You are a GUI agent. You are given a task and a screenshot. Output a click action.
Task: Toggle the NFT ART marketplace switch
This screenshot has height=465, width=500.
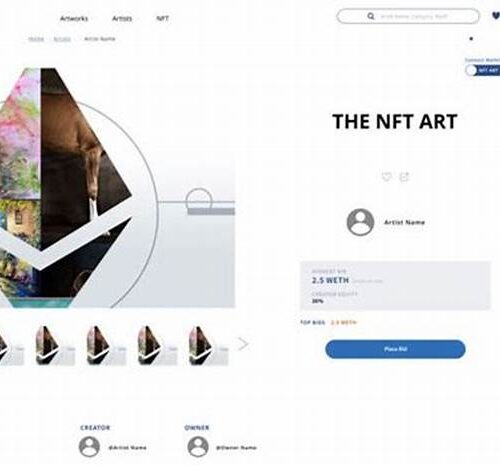pos(483,71)
